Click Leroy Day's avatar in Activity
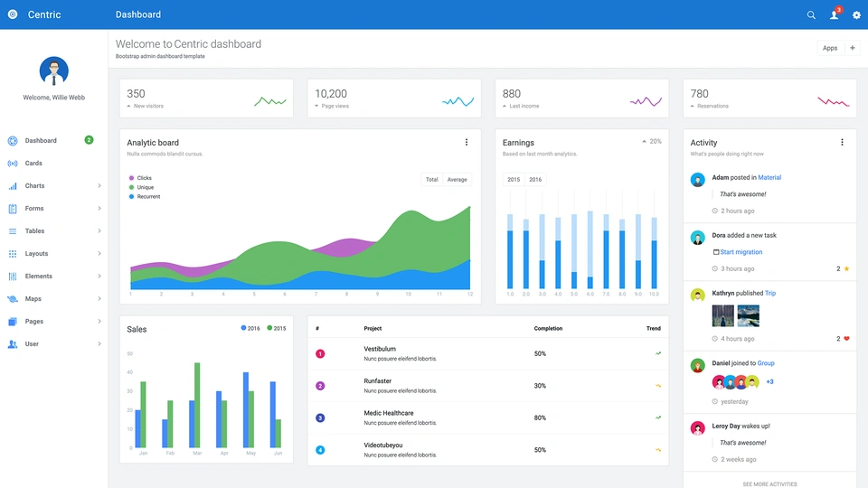868x488 pixels. click(x=697, y=427)
